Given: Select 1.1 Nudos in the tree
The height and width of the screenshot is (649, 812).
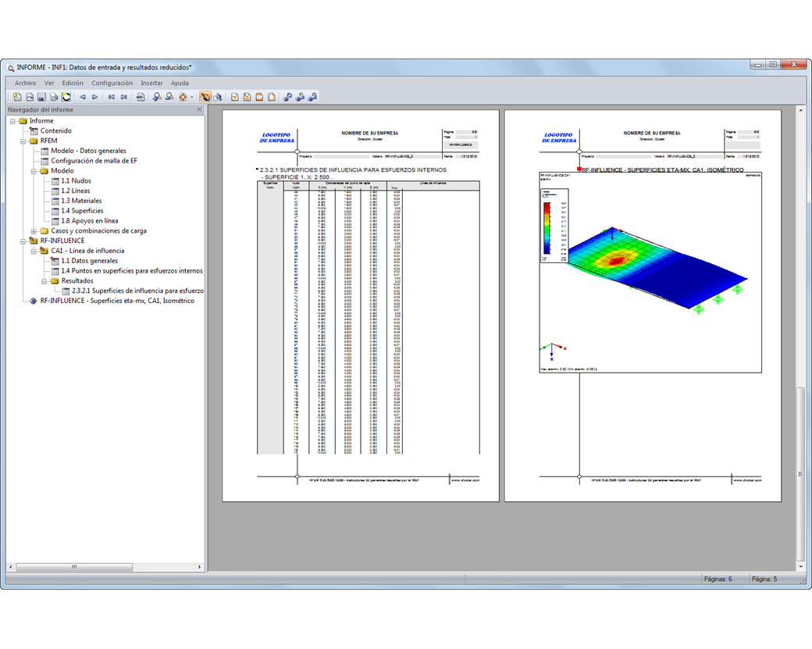Looking at the screenshot, I should (77, 180).
